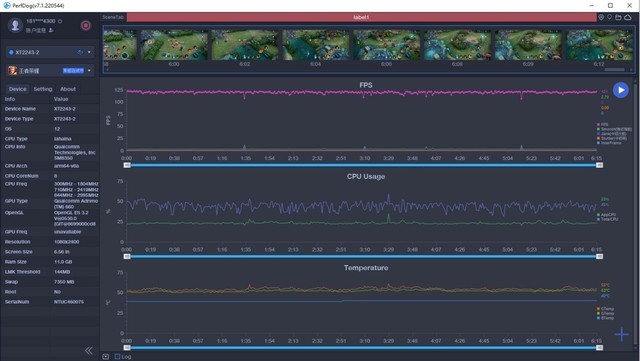Click the screenshot thumbnail at 6:09
640x361 pixels.
(x=528, y=45)
